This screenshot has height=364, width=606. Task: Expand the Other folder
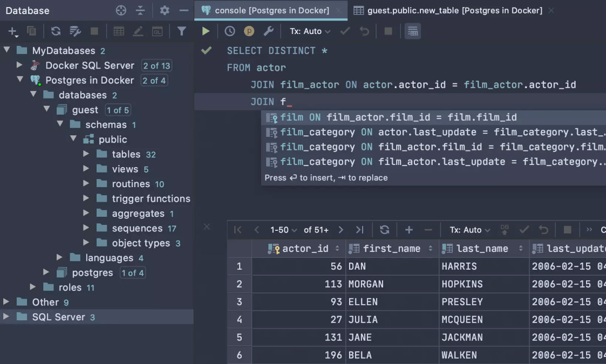pyautogui.click(x=6, y=301)
